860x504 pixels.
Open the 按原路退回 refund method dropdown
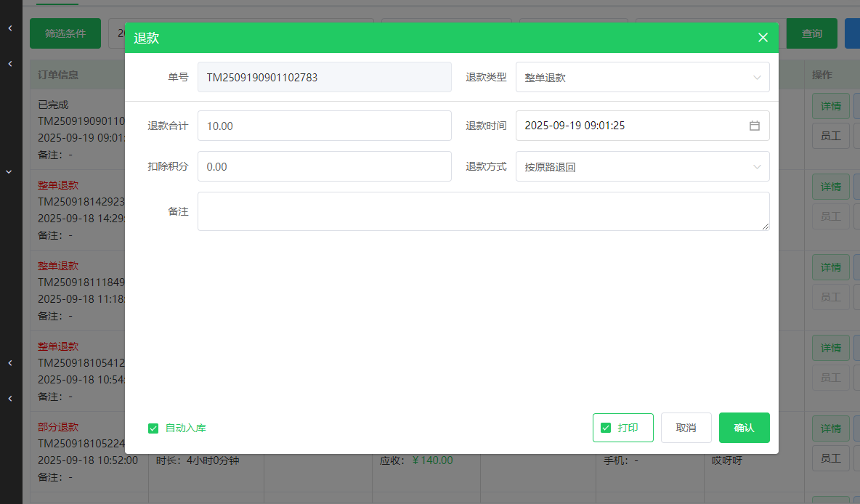[x=632, y=167]
